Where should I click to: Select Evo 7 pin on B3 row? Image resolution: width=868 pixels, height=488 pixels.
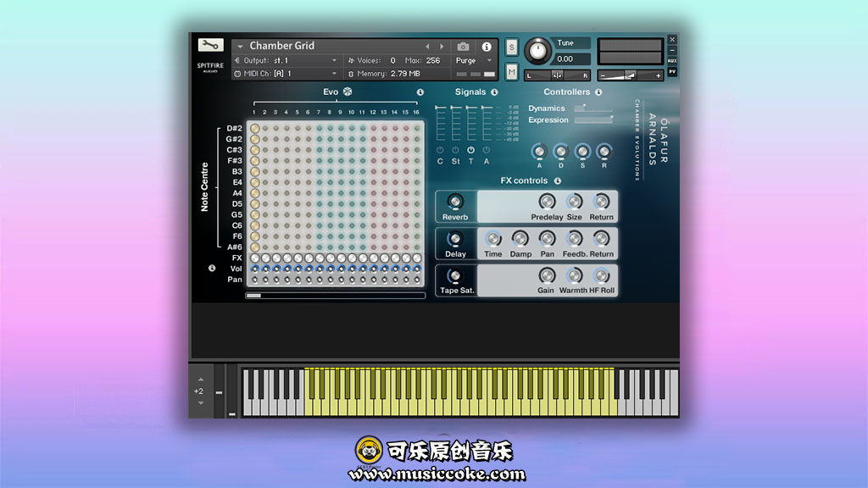(x=320, y=171)
